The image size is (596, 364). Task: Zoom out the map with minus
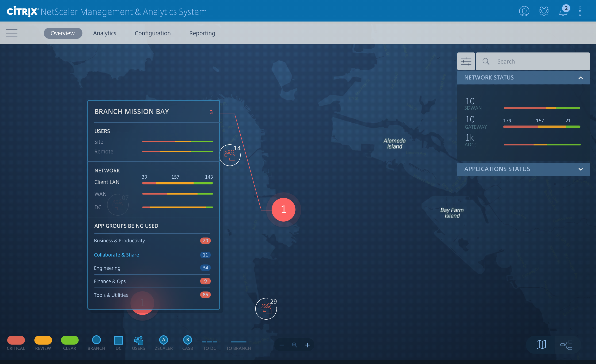point(282,345)
